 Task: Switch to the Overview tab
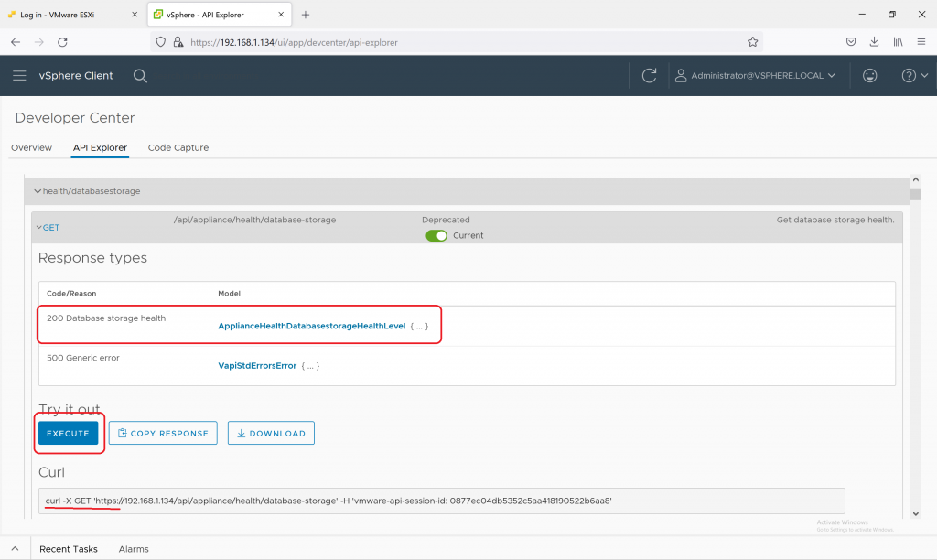coord(31,147)
